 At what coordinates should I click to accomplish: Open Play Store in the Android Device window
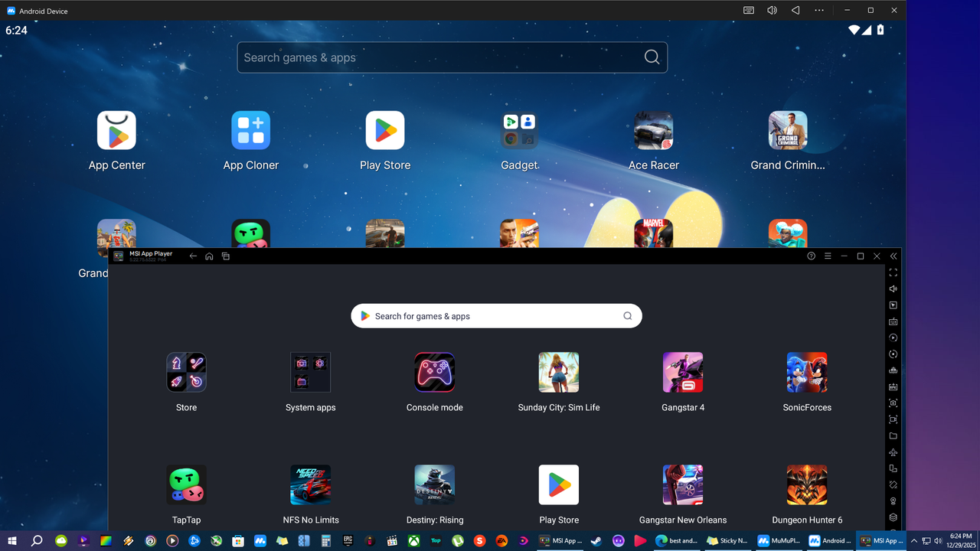[x=385, y=131]
